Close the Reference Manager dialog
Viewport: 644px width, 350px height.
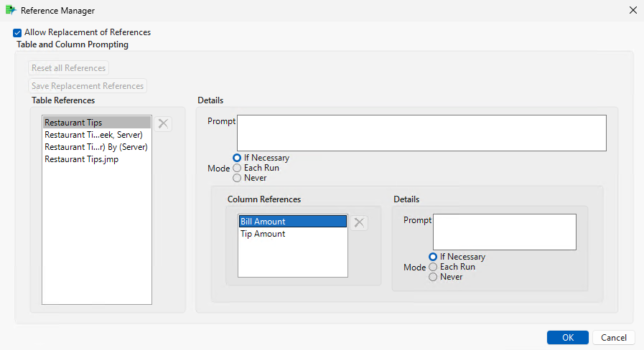pos(633,10)
